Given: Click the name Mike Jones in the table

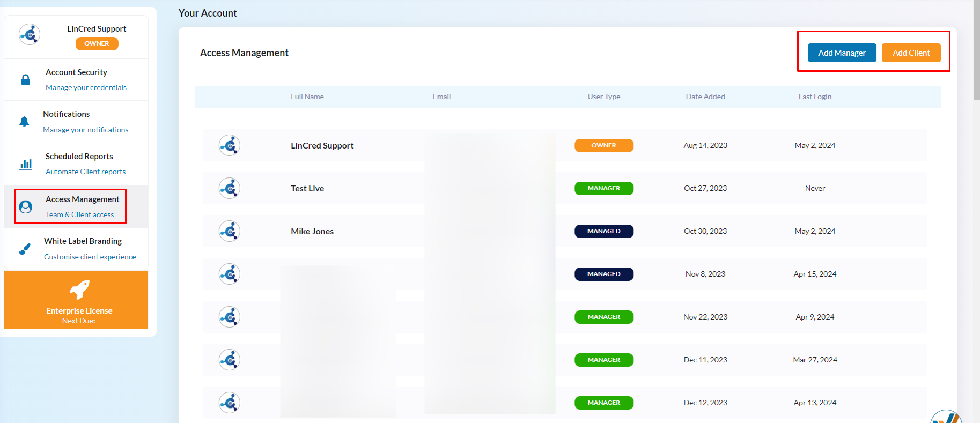Looking at the screenshot, I should pyautogui.click(x=312, y=231).
